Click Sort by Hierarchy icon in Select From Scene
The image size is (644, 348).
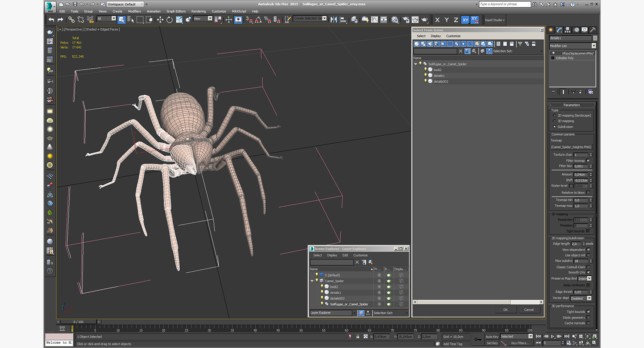point(489,51)
